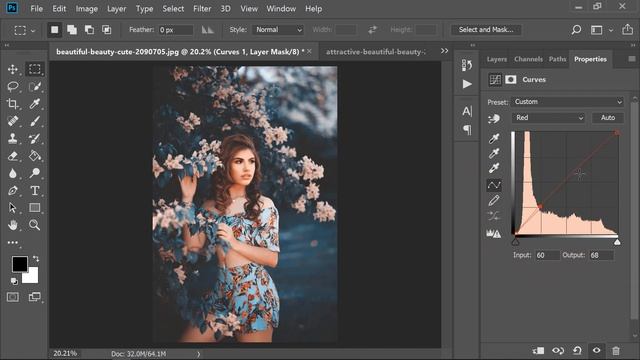Screen dimensions: 640x360
Task: Toggle layer visibility eye in Properties footer
Action: [x=597, y=350]
